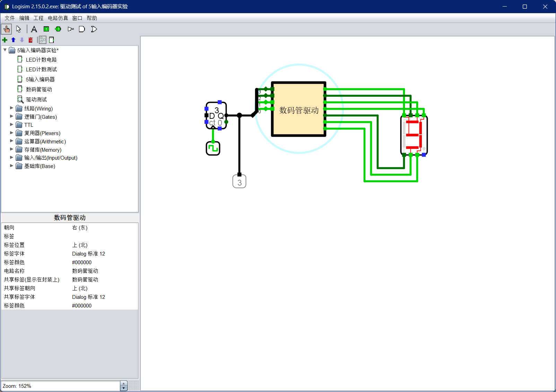Change 标签位置 value 上 (北)
Screen dimensions: 556x392
click(104, 245)
